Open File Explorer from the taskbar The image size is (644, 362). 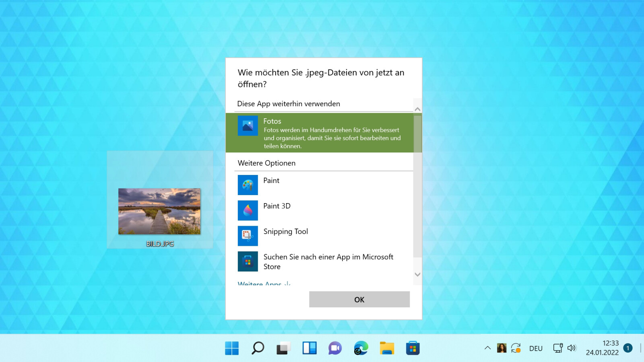(x=387, y=348)
